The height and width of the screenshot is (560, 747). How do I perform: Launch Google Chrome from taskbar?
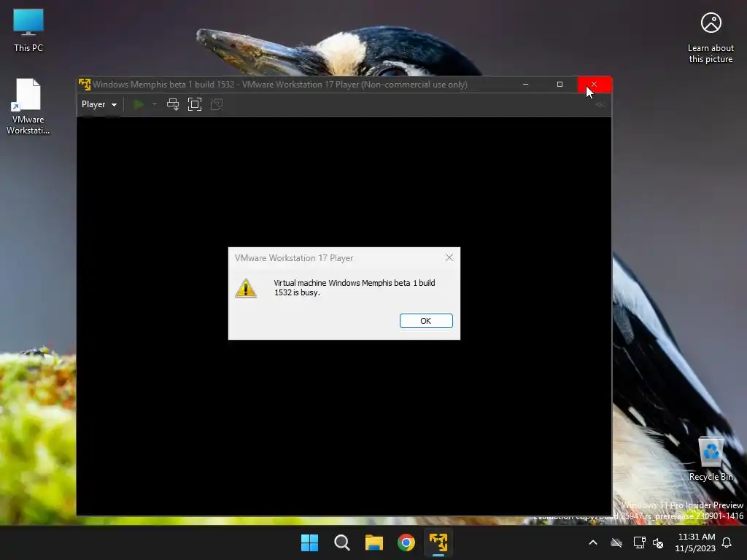tap(406, 542)
